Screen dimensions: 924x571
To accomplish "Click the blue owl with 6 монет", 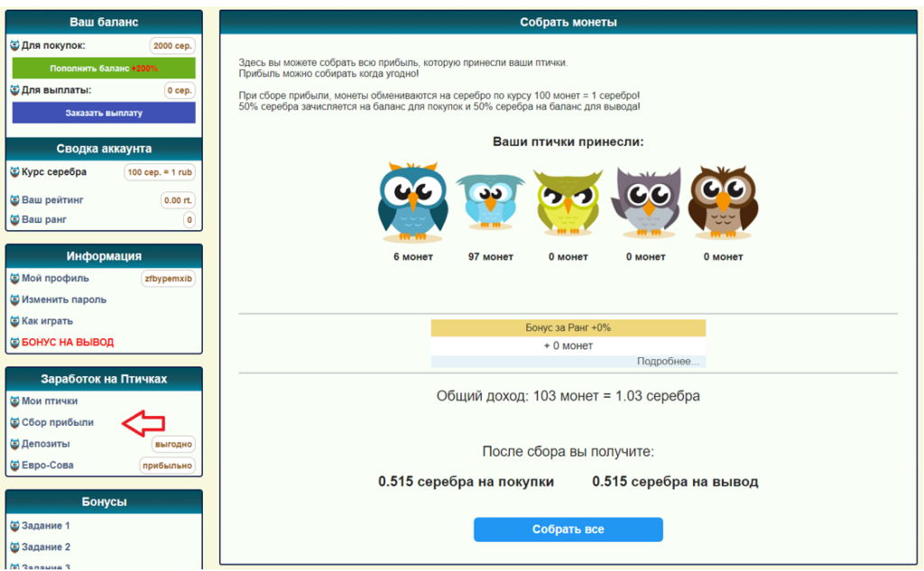I will tap(412, 202).
